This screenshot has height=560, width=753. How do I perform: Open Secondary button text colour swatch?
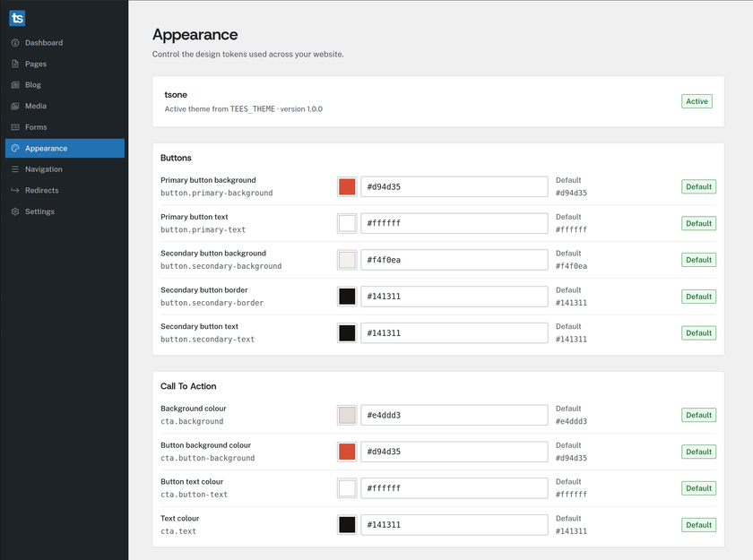[x=347, y=333]
